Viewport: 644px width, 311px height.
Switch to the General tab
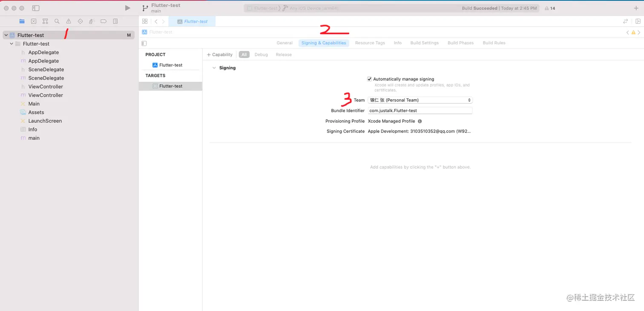(285, 43)
